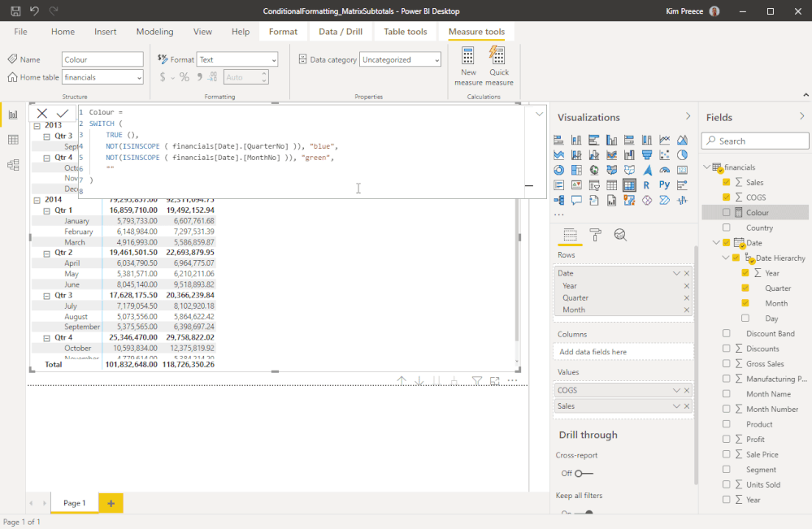
Task: Enable the Day hierarchy level
Action: click(745, 319)
